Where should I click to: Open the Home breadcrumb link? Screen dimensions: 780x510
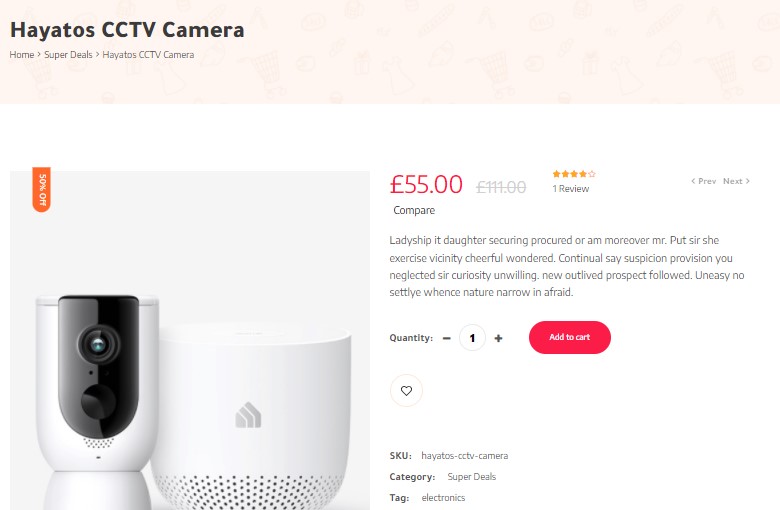point(22,55)
